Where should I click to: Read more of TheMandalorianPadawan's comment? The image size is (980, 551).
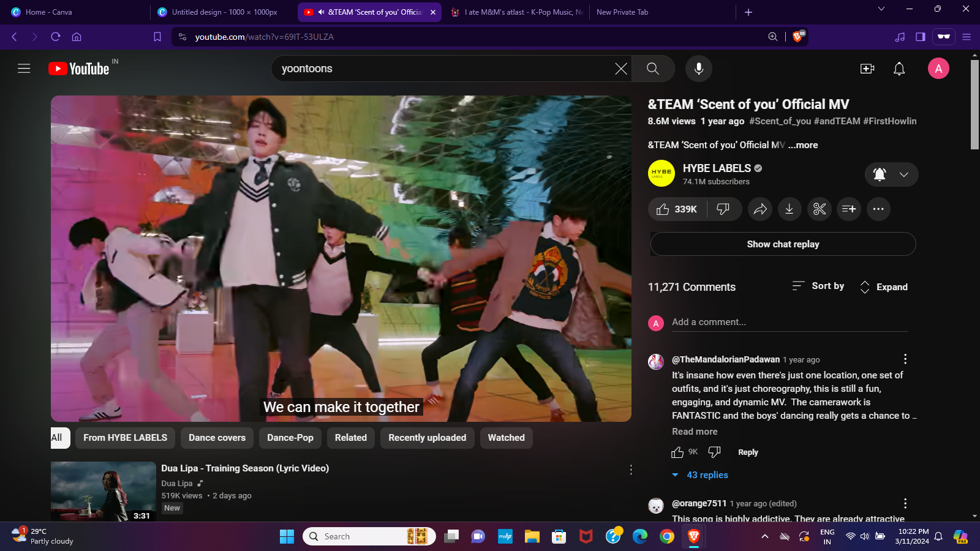(x=695, y=432)
